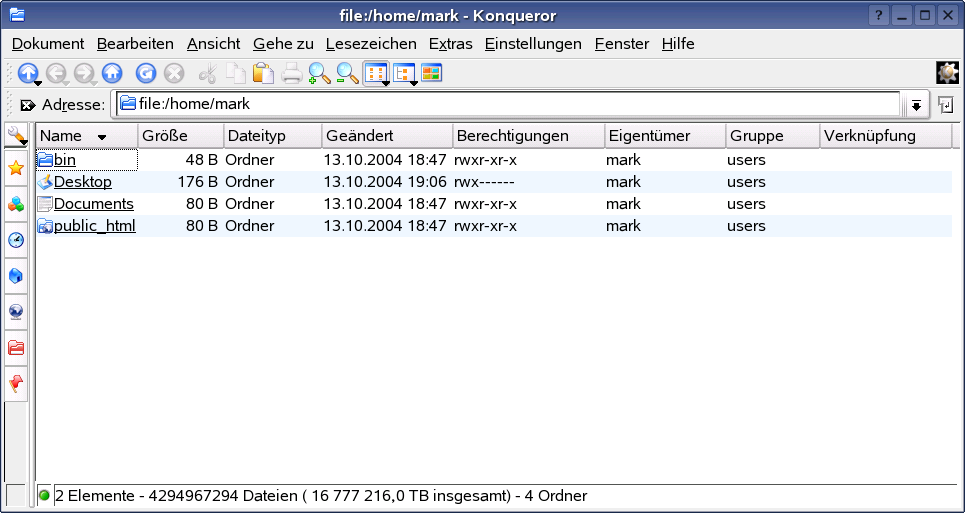The height and width of the screenshot is (513, 965).
Task: Click the Forward navigation arrow icon
Action: pyautogui.click(x=84, y=74)
